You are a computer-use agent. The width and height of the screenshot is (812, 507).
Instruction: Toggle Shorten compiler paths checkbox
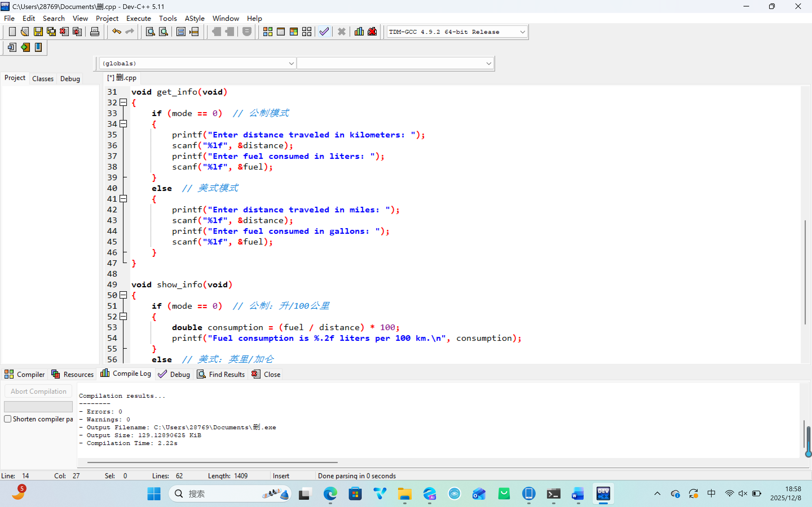(x=8, y=419)
